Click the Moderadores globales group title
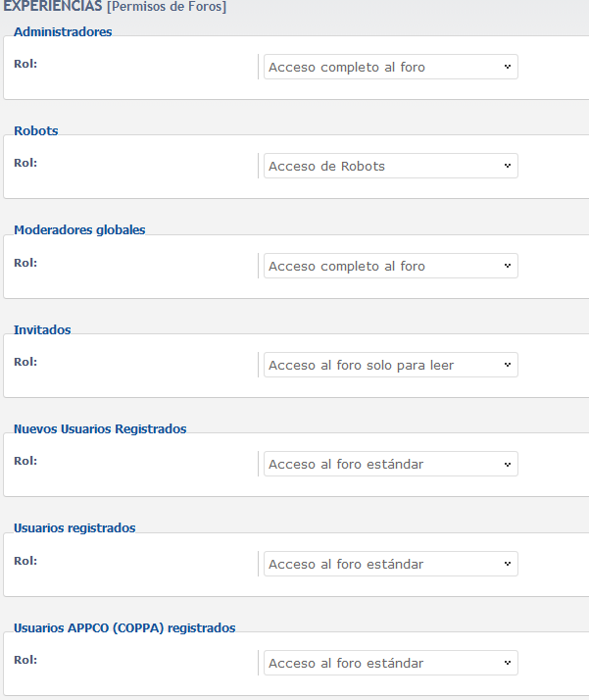589x700 pixels. point(79,229)
